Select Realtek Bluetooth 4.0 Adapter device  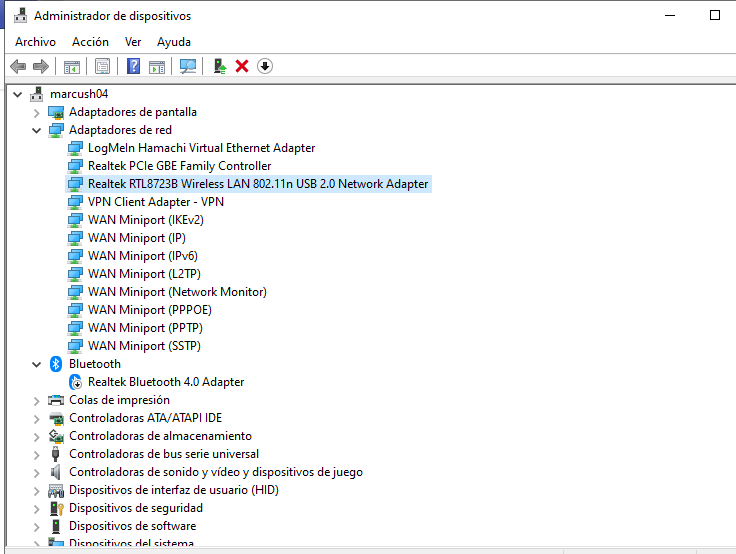pos(165,382)
